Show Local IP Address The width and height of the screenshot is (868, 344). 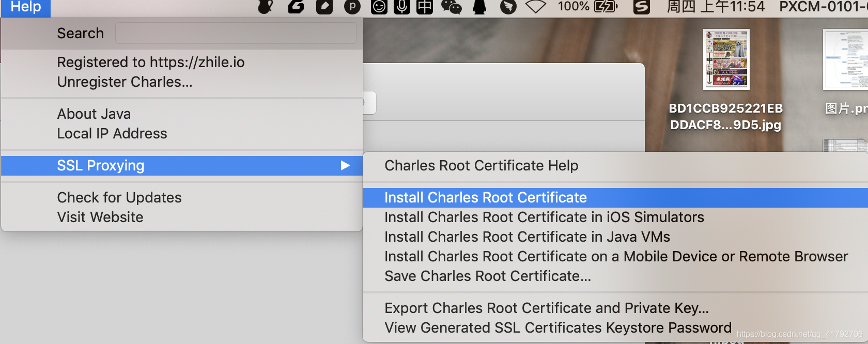pos(112,133)
